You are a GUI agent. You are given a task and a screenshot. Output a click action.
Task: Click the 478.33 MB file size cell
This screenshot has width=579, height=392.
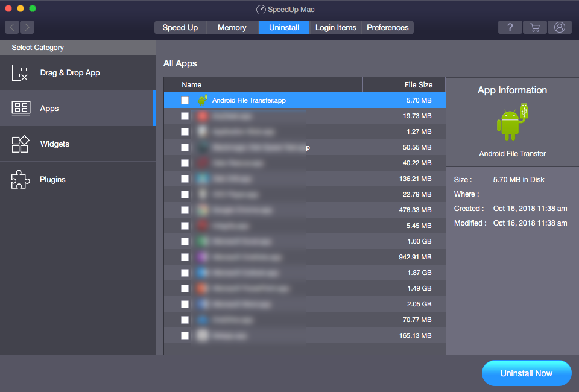tap(415, 210)
